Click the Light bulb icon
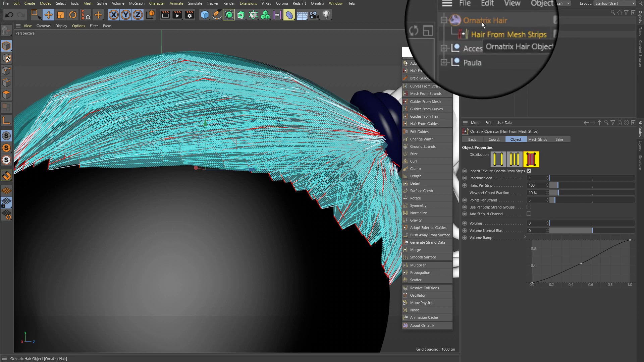This screenshot has width=644, height=362. click(x=326, y=15)
